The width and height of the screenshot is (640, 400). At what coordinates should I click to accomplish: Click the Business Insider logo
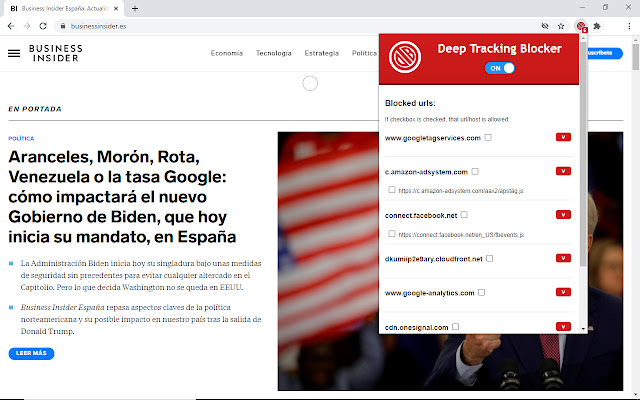[x=56, y=53]
